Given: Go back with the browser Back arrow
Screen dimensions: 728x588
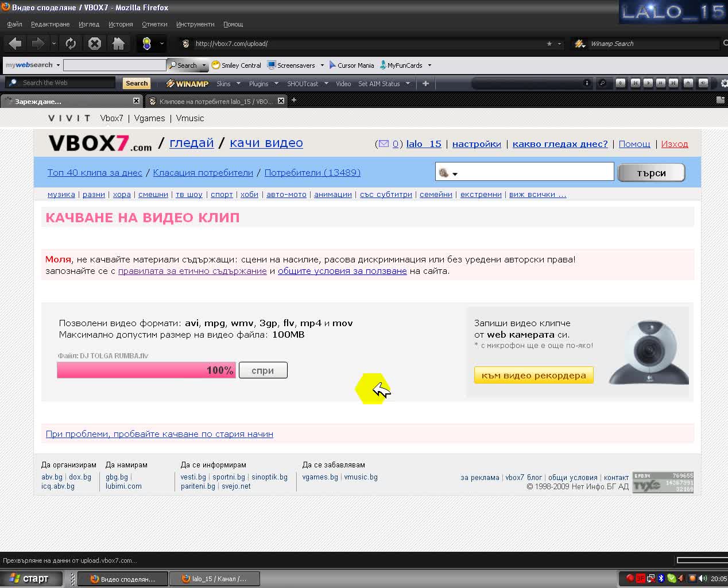Looking at the screenshot, I should (16, 43).
